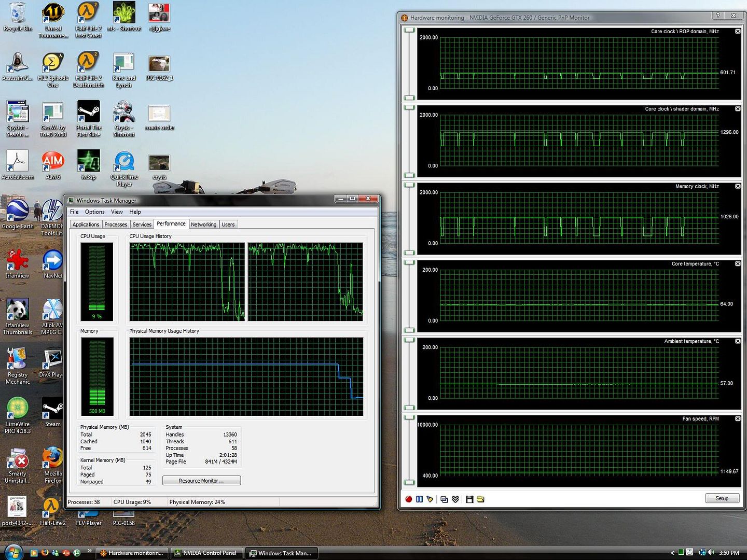Click the volume icon in system tray
The image size is (747, 560).
[711, 553]
